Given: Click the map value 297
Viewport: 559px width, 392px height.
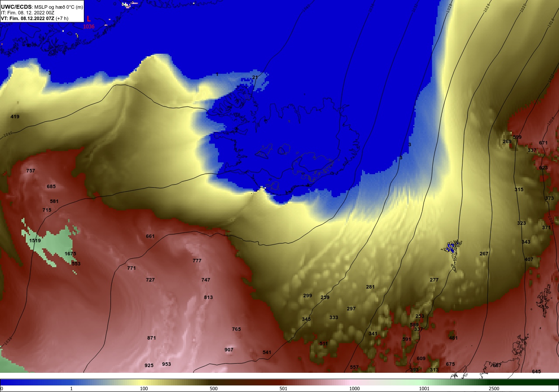Looking at the screenshot, I should [x=351, y=309].
